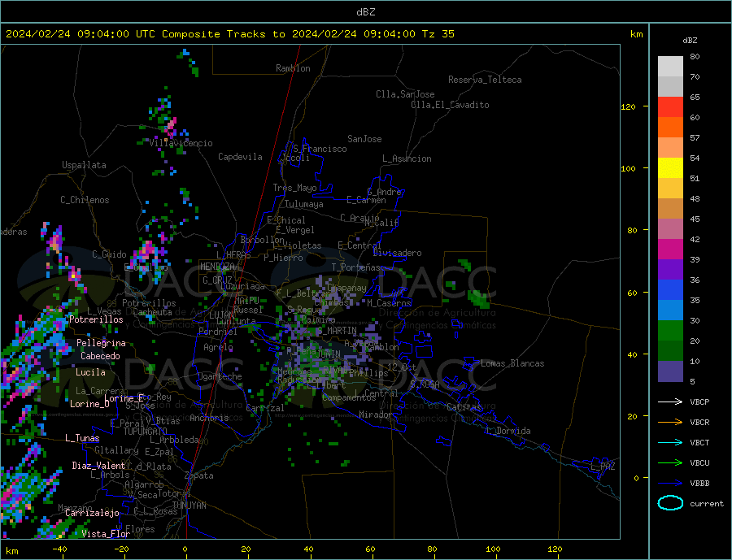Image resolution: width=732 pixels, height=560 pixels.
Task: Click the white VBCP arrow legend icon
Action: (670, 402)
